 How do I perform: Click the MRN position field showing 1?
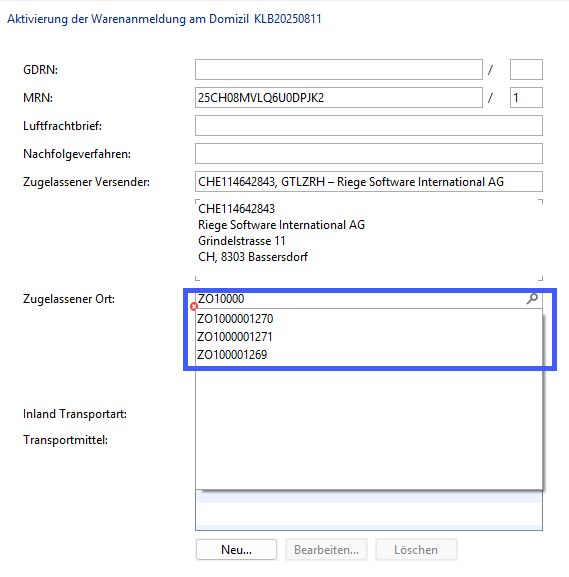(x=526, y=98)
